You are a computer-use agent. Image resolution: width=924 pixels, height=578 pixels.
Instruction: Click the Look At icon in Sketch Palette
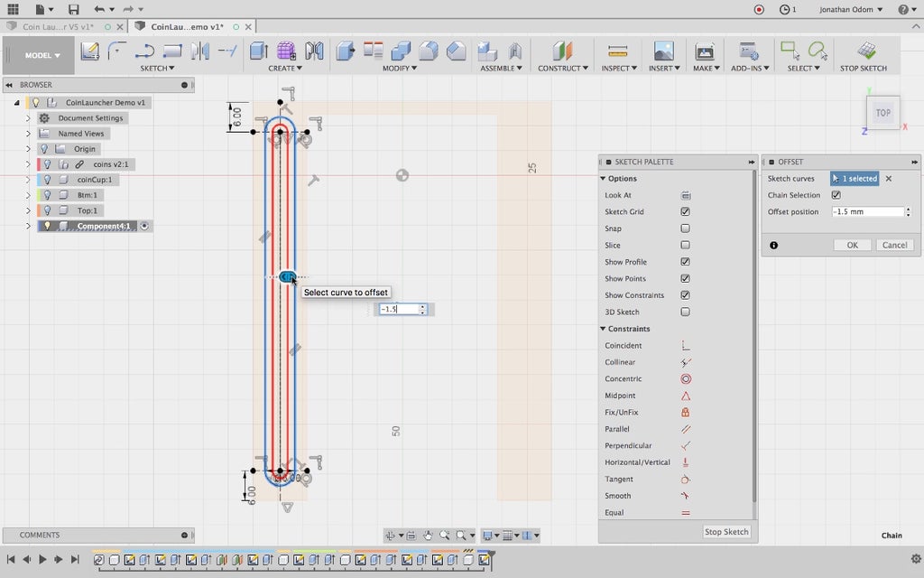(686, 195)
